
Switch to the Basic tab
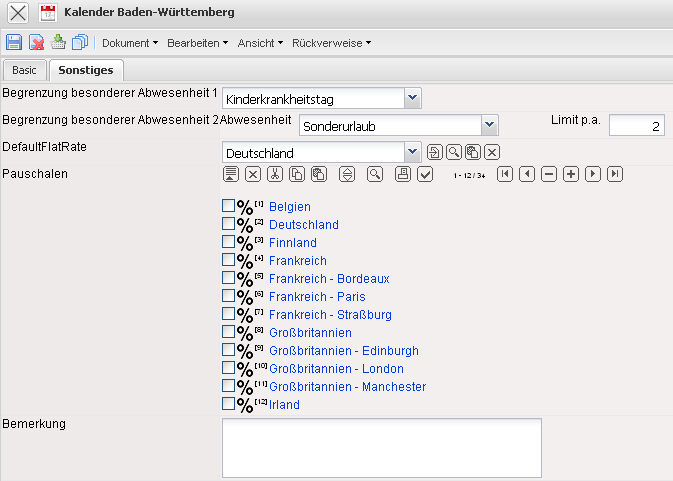(24, 70)
